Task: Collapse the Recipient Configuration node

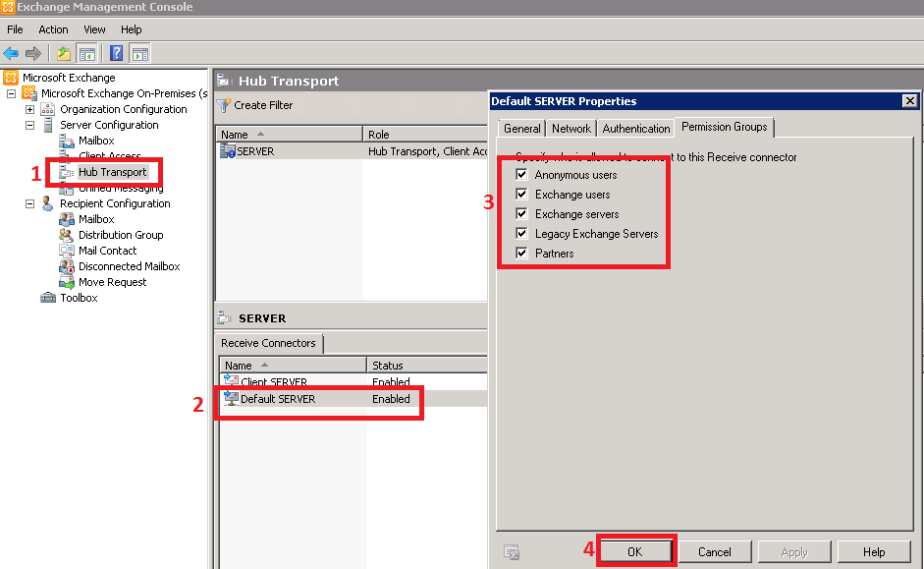Action: (29, 203)
